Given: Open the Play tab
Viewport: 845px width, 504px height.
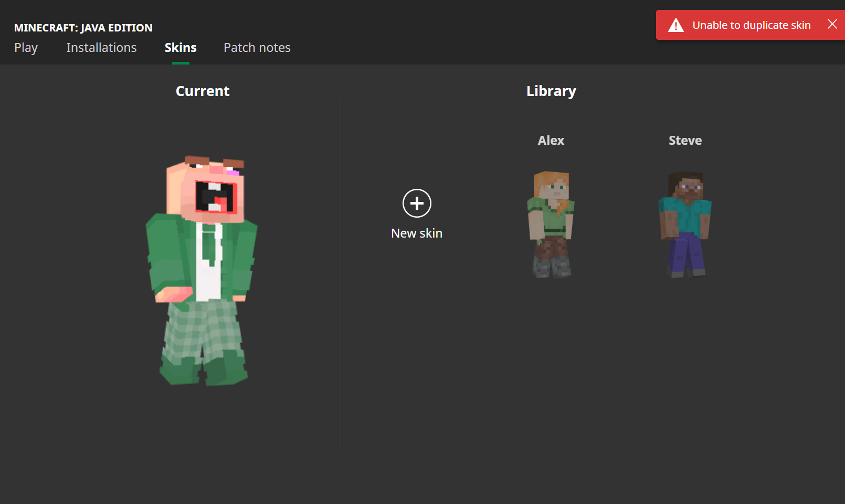Looking at the screenshot, I should (x=26, y=48).
